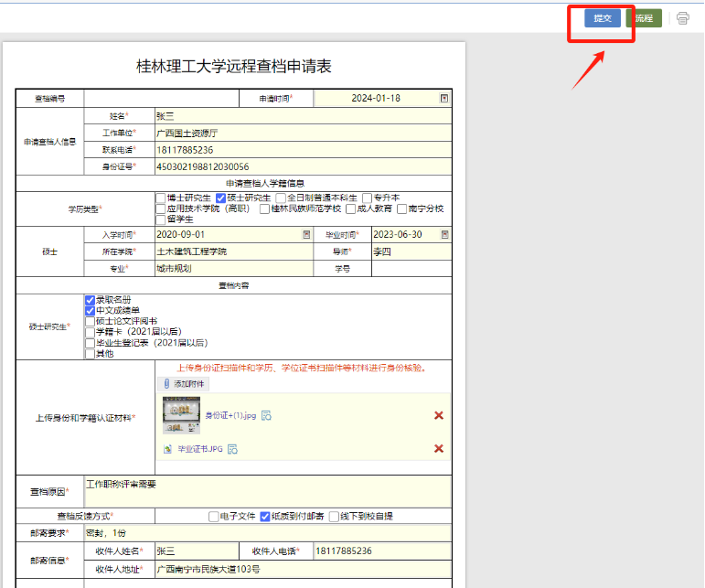This screenshot has width=705, height=588.
Task: Open calendar icon beside 入学时间 date
Action: point(306,235)
